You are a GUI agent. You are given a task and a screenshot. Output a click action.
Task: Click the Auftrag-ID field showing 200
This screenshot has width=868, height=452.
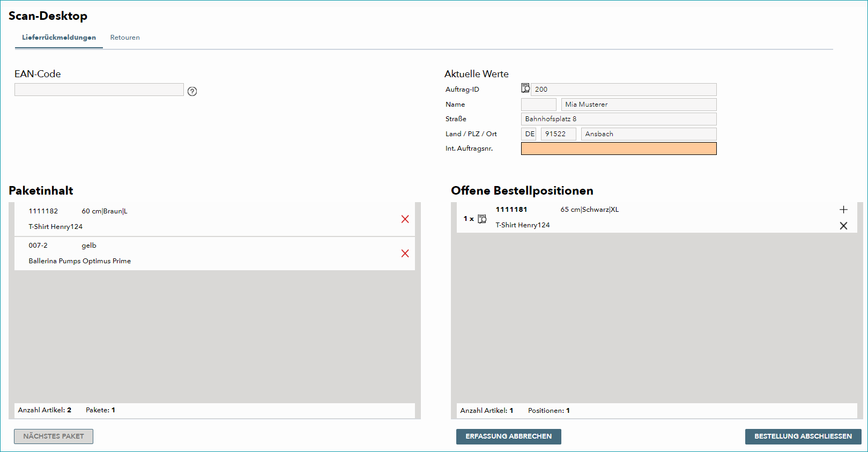point(624,90)
